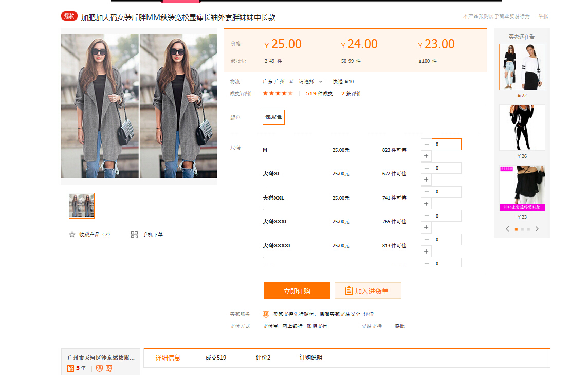Switch to the 成交519 tab
The width and height of the screenshot is (588, 375).
tap(215, 358)
